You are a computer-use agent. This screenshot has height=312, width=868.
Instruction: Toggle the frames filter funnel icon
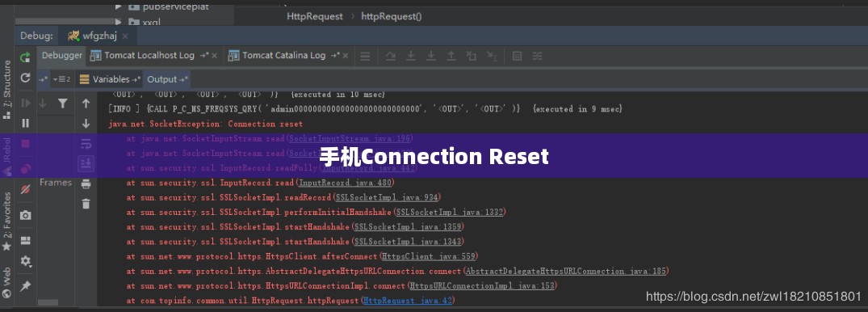pos(62,103)
